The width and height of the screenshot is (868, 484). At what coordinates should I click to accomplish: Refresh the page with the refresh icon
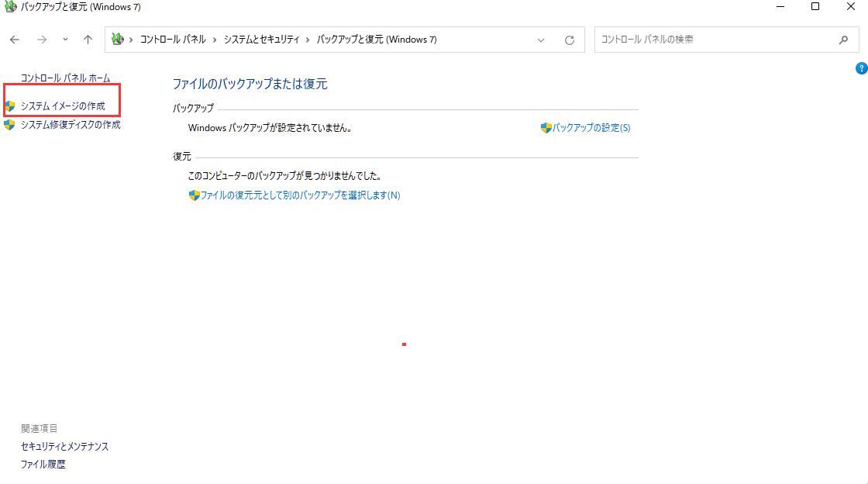coord(570,39)
